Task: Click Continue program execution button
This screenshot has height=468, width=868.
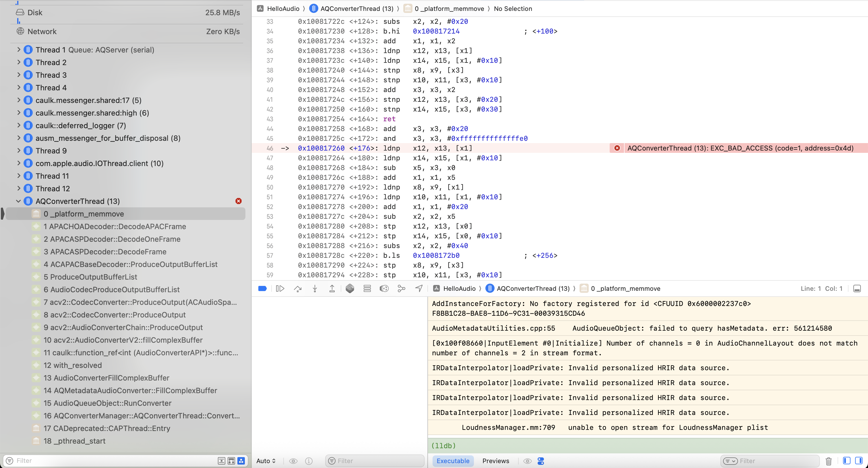Action: click(x=280, y=288)
